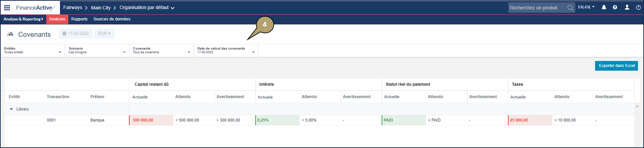
Task: Open the user profile icon
Action: coord(627,7)
